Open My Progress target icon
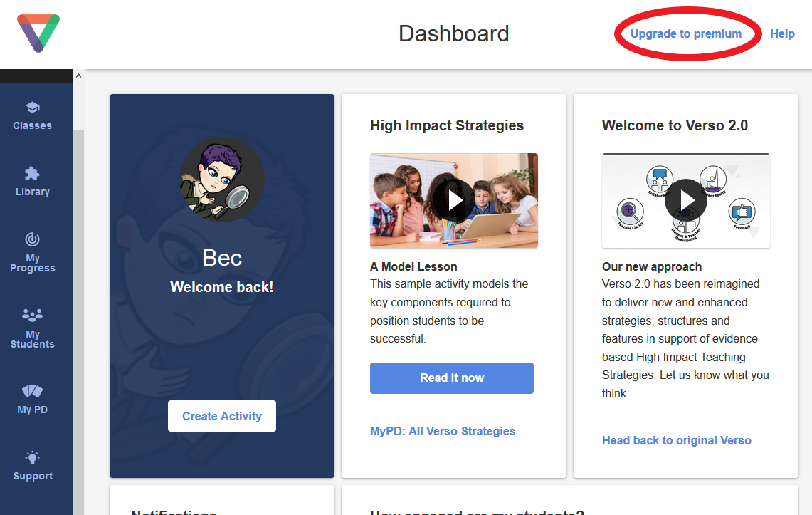 point(33,239)
